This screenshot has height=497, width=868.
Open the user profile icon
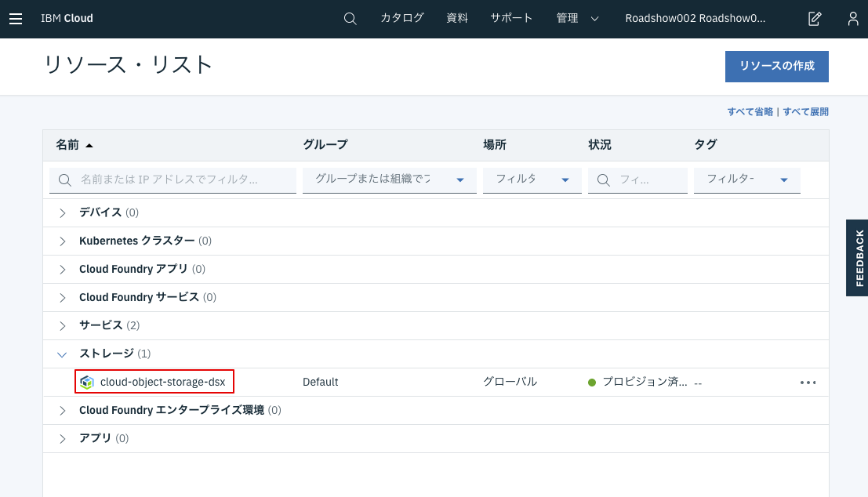(x=853, y=19)
